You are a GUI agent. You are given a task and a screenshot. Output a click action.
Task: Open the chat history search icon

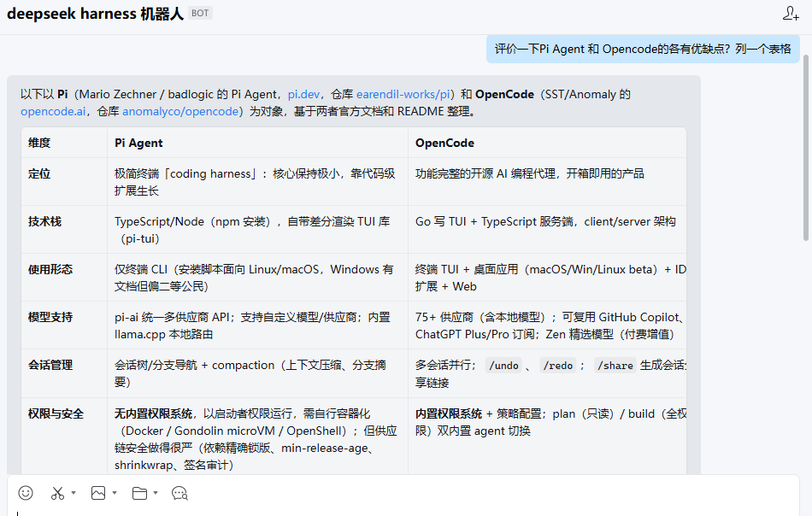pos(179,493)
